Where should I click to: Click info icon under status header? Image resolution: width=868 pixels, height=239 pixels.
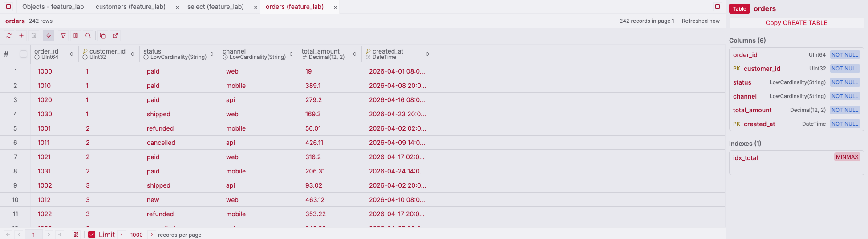146,57
